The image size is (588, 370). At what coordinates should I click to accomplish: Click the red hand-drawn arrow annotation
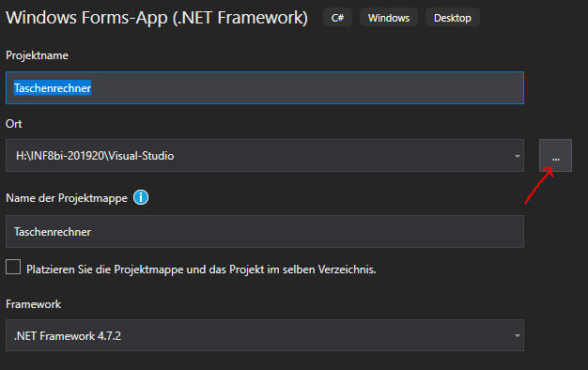click(x=539, y=186)
